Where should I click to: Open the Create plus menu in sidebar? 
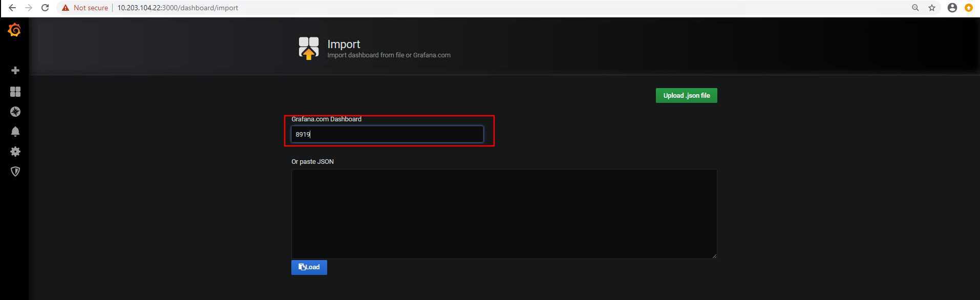pyautogui.click(x=15, y=70)
